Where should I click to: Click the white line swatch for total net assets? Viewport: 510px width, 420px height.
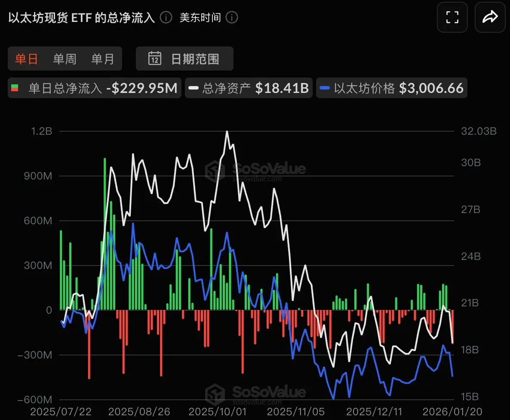194,88
